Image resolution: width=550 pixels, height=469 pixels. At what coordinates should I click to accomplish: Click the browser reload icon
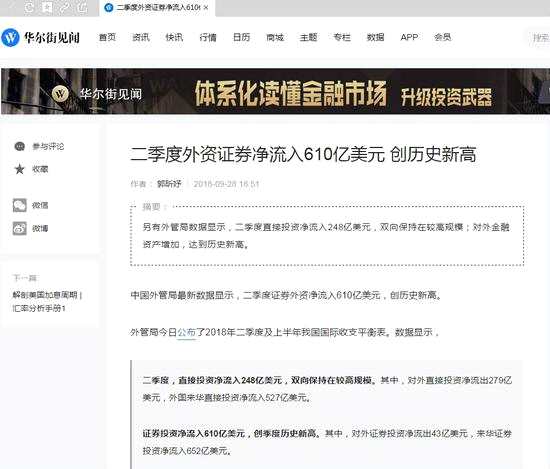click(29, 7)
